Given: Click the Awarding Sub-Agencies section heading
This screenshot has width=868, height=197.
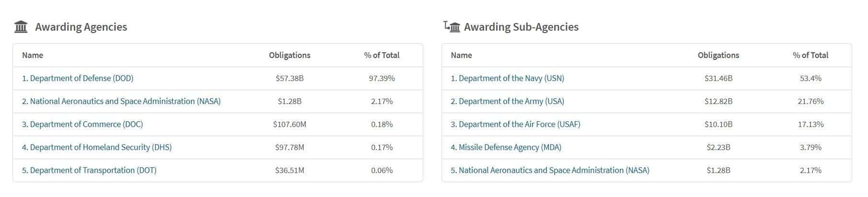Looking at the screenshot, I should [522, 27].
